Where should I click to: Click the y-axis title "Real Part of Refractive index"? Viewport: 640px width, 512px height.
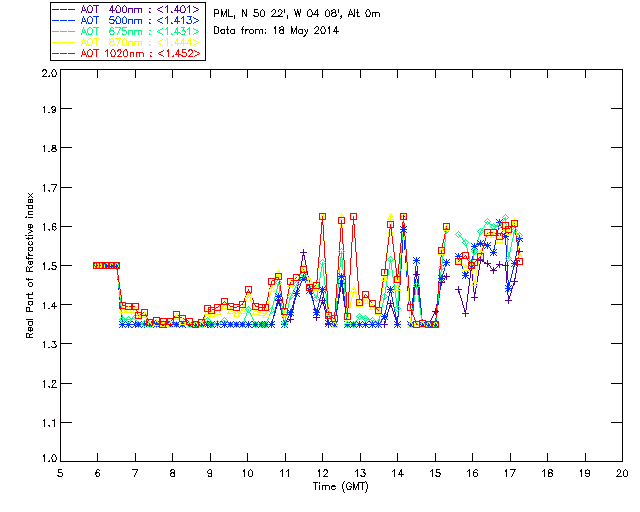pos(30,265)
